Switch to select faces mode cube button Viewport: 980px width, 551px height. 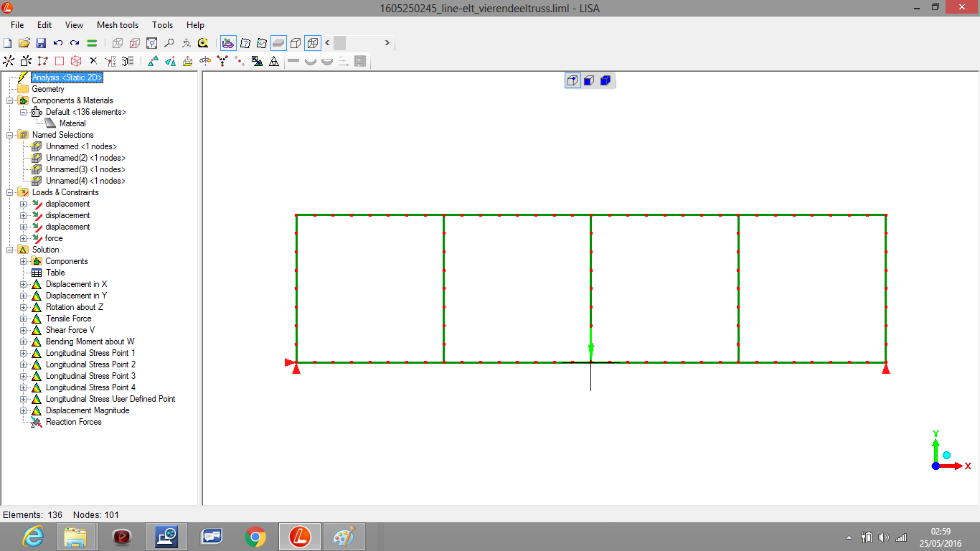point(589,80)
